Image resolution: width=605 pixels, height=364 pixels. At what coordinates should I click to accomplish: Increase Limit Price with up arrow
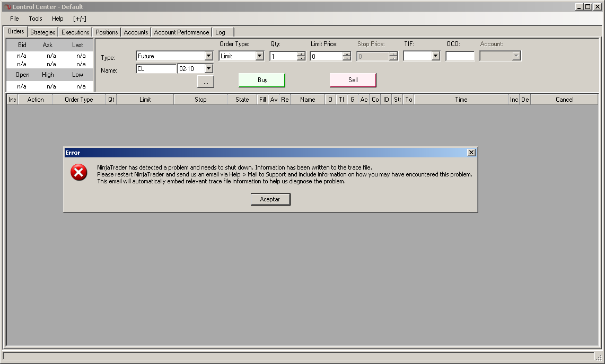point(346,54)
